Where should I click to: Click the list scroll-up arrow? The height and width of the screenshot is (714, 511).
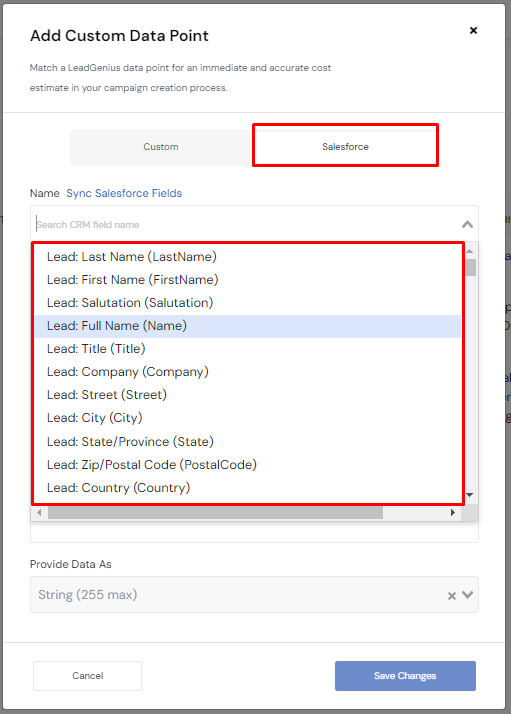pos(470,251)
